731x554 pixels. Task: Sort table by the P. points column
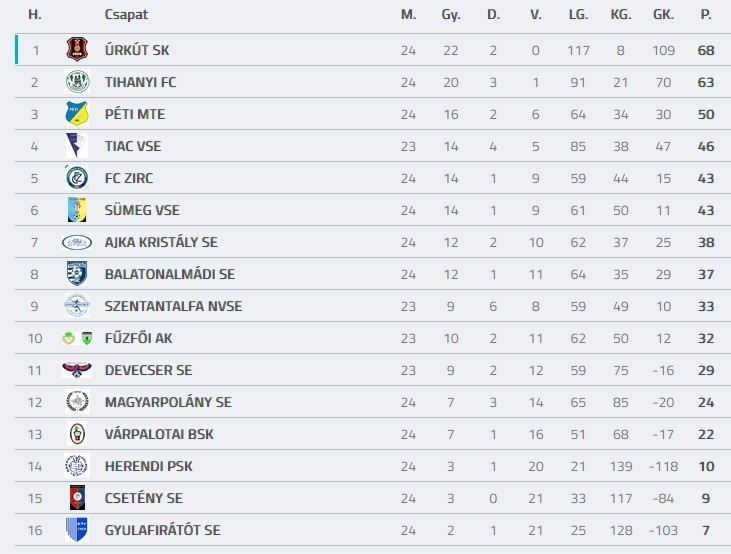(x=706, y=15)
